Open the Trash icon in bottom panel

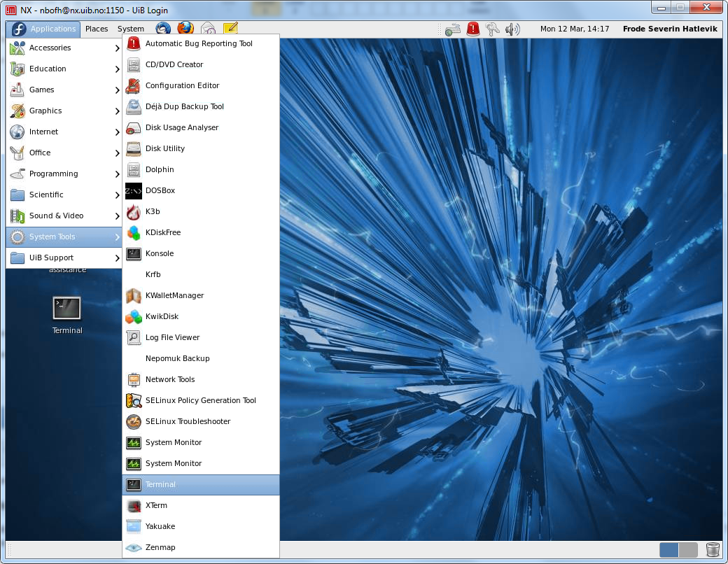(713, 549)
